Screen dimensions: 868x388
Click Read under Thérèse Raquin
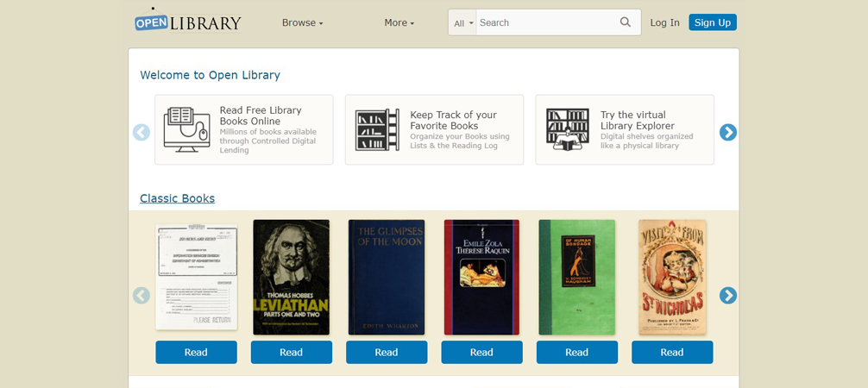coord(481,352)
